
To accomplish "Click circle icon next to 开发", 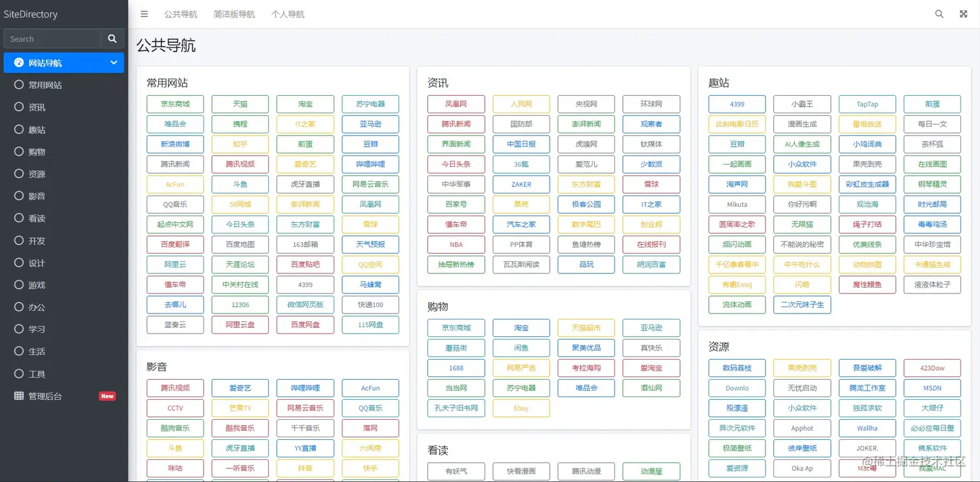I will tap(19, 240).
